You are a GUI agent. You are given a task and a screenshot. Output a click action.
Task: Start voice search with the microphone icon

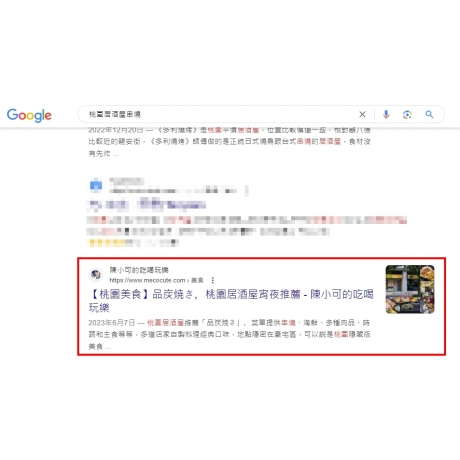pyautogui.click(x=386, y=114)
